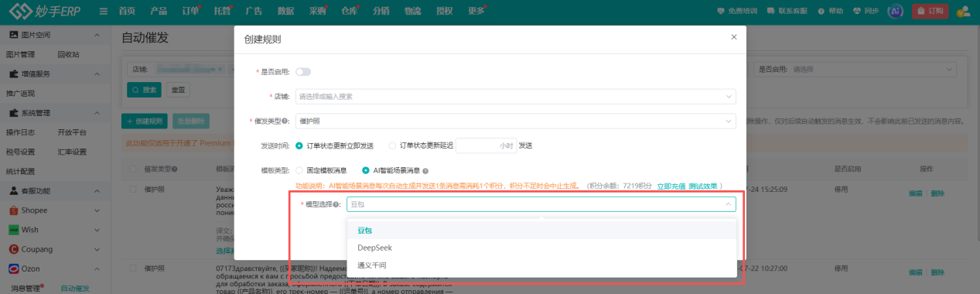The image size is (980, 294).
Task: Expand the Shopee sidebar group
Action: pyautogui.click(x=96, y=210)
